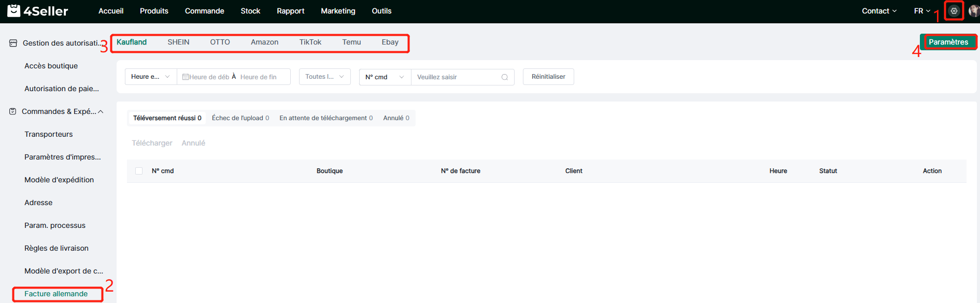Tick the select-all checkbox in table header
The width and height of the screenshot is (980, 303).
click(x=139, y=171)
